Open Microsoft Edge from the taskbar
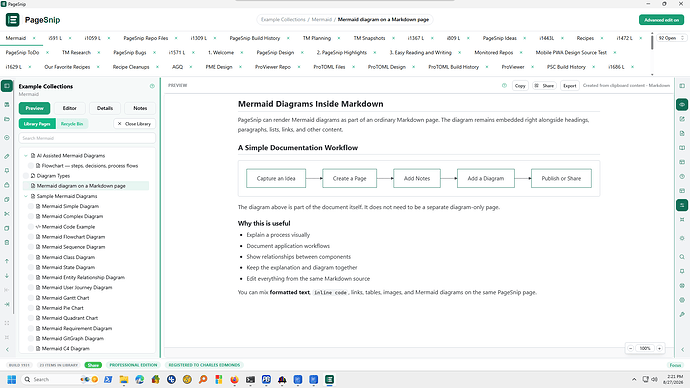This screenshot has height=388, width=690. (139, 379)
